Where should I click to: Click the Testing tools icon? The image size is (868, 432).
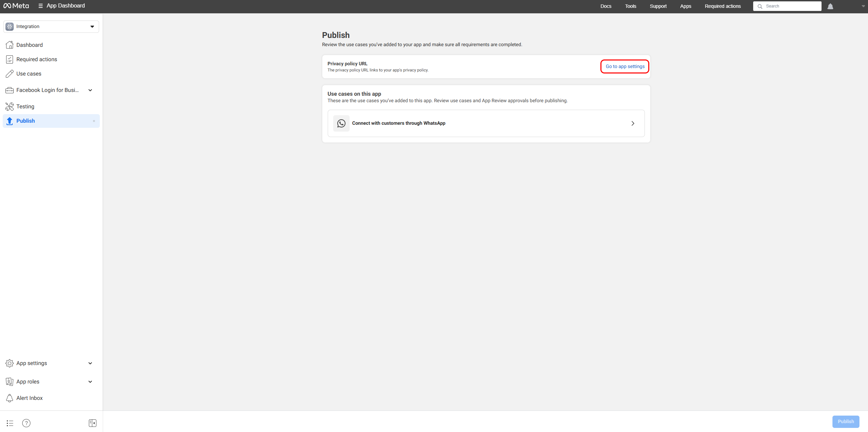click(x=10, y=106)
